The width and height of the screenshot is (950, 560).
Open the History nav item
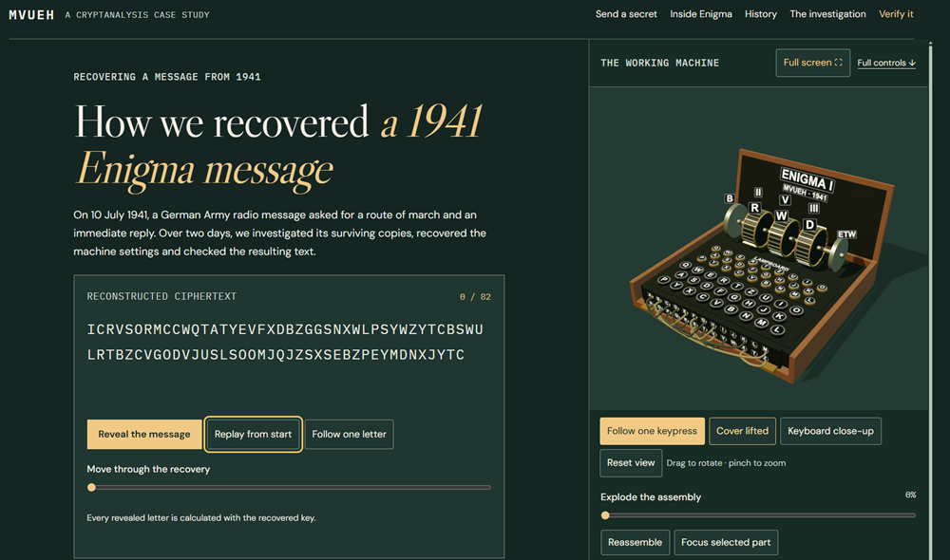tap(760, 14)
